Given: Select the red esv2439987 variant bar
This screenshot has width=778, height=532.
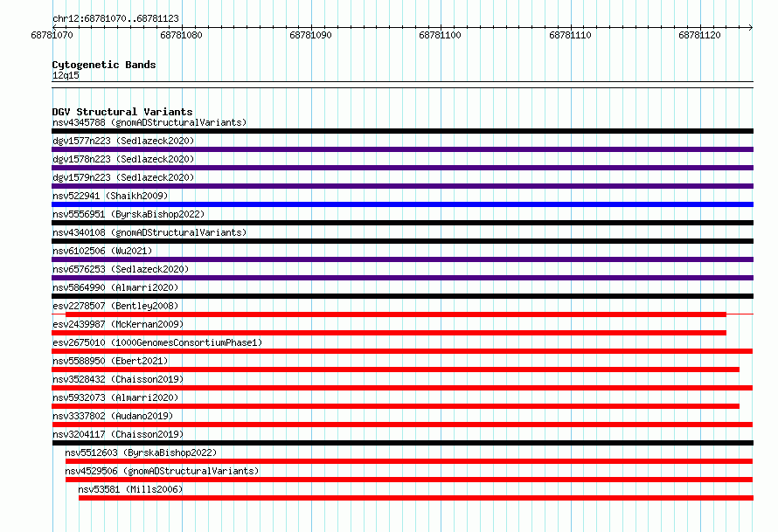Looking at the screenshot, I should (x=389, y=333).
